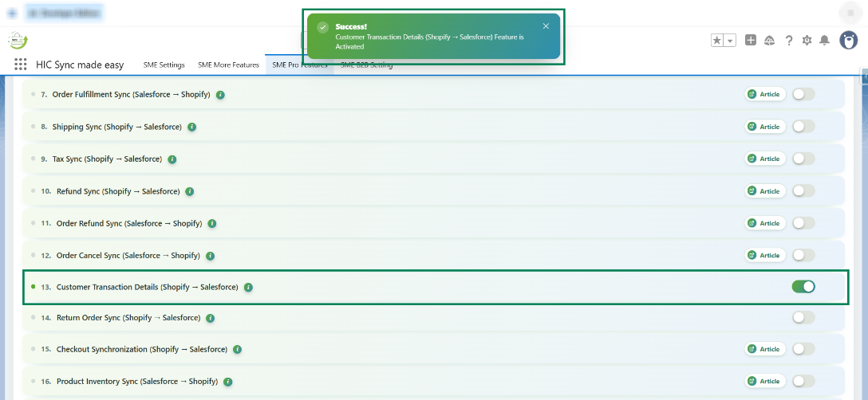The width and height of the screenshot is (868, 400).
Task: Open Article for Order Cancel Sync
Action: click(x=765, y=255)
